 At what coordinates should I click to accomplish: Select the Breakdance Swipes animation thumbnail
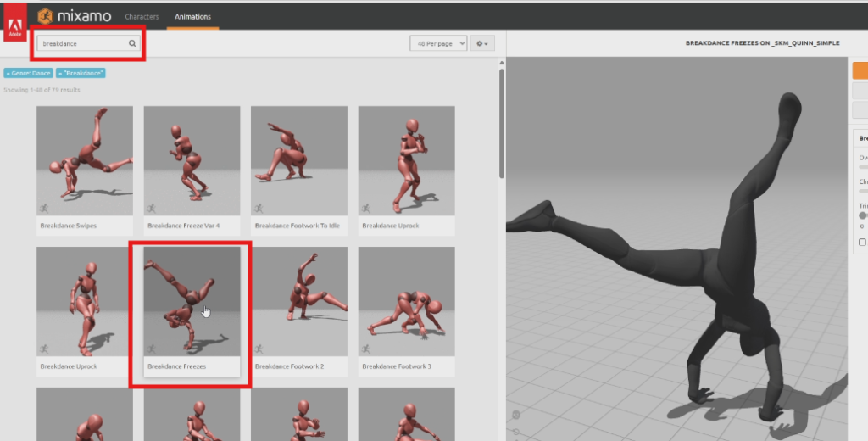85,160
